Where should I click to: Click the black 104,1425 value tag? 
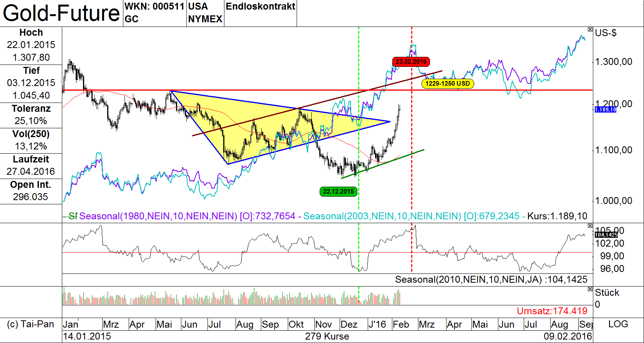click(606, 234)
